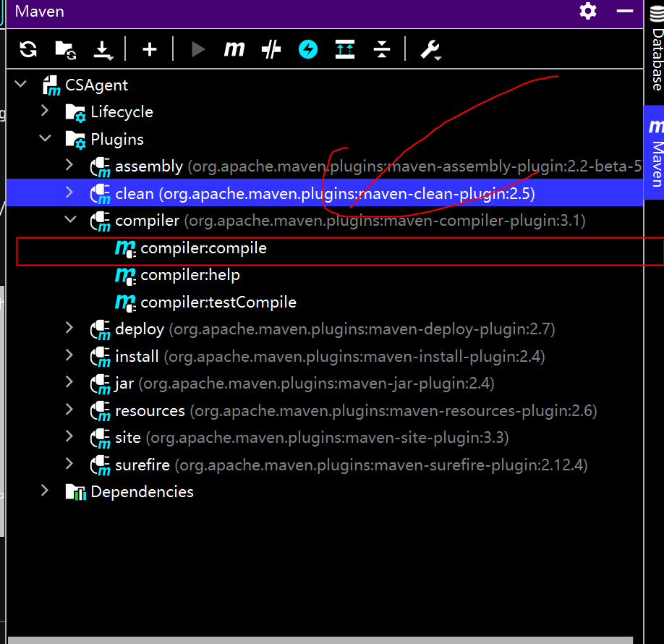Screen dimensions: 664x644
Task: Add Maven project with plus icon
Action: pyautogui.click(x=150, y=50)
